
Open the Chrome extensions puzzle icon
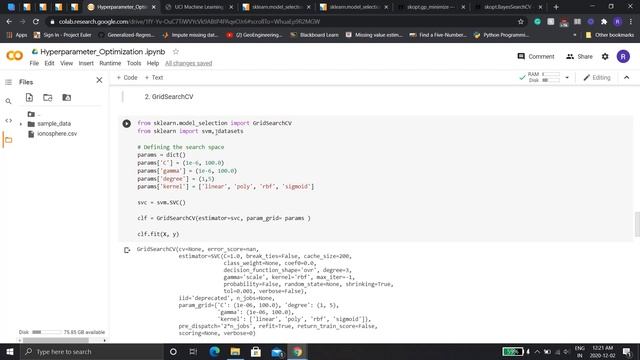click(x=604, y=22)
